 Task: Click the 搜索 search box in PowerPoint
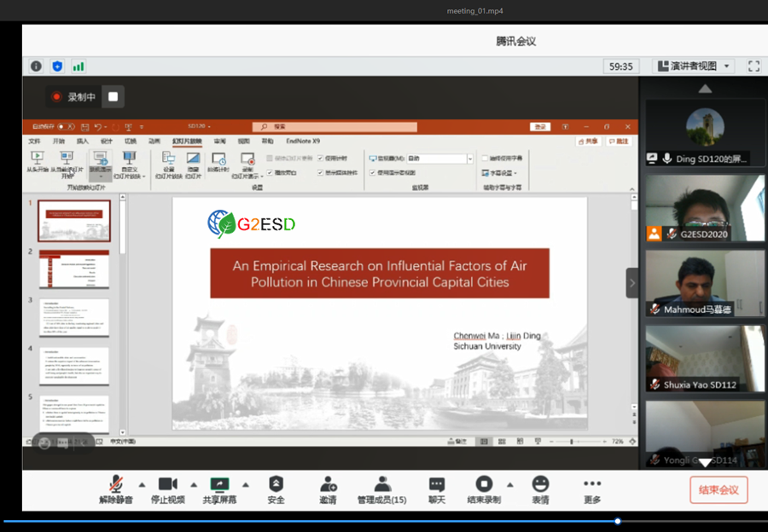(x=335, y=127)
